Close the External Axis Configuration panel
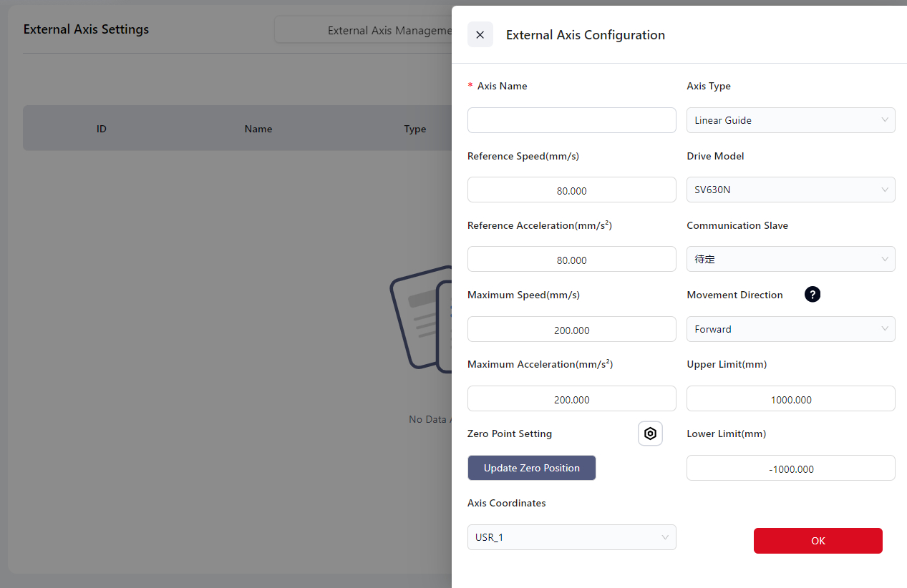 point(480,35)
